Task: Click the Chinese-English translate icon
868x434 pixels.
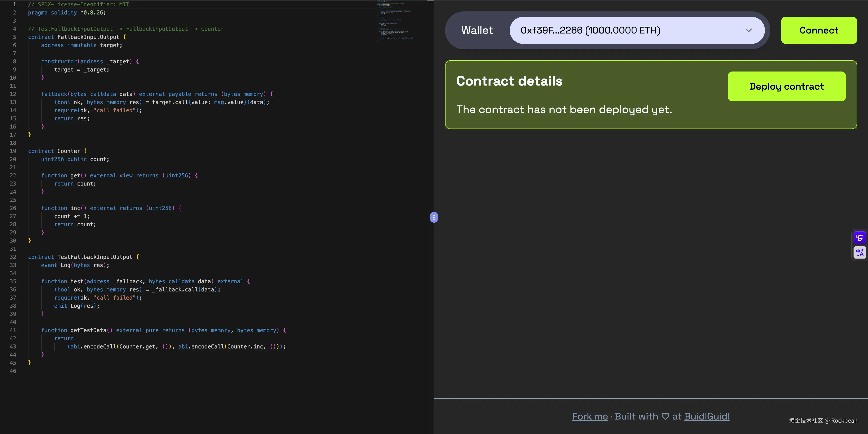Action: 860,252
